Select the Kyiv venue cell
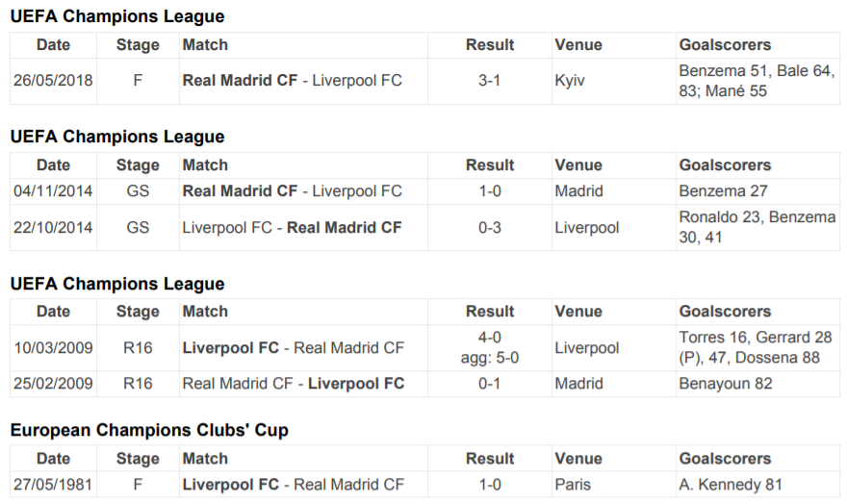Viewport: 847px width, 504px height. point(614,81)
